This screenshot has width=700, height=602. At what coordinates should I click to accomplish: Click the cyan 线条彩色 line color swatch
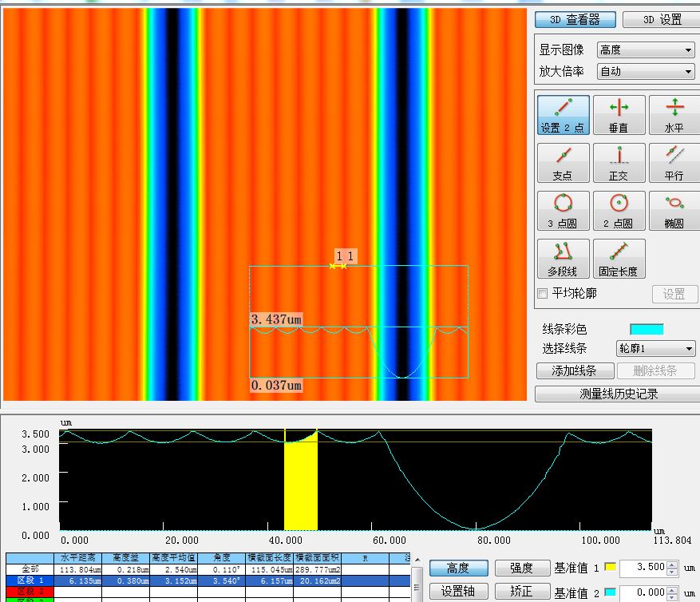647,329
